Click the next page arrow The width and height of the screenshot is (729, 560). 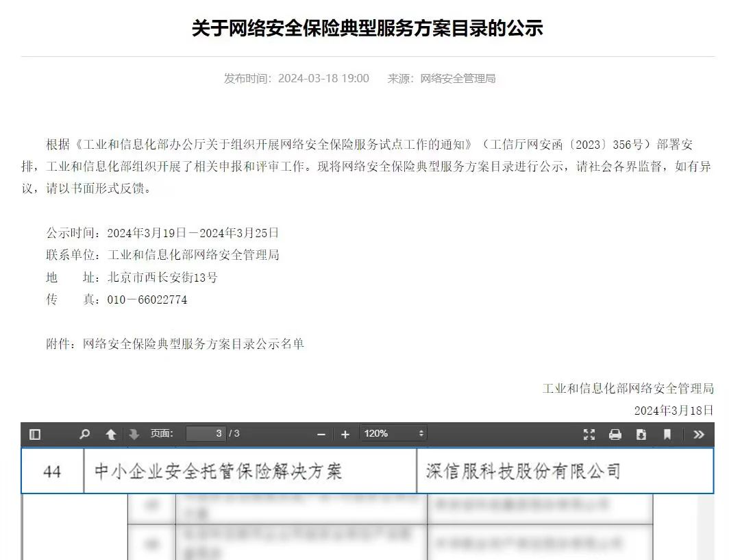click(x=134, y=434)
